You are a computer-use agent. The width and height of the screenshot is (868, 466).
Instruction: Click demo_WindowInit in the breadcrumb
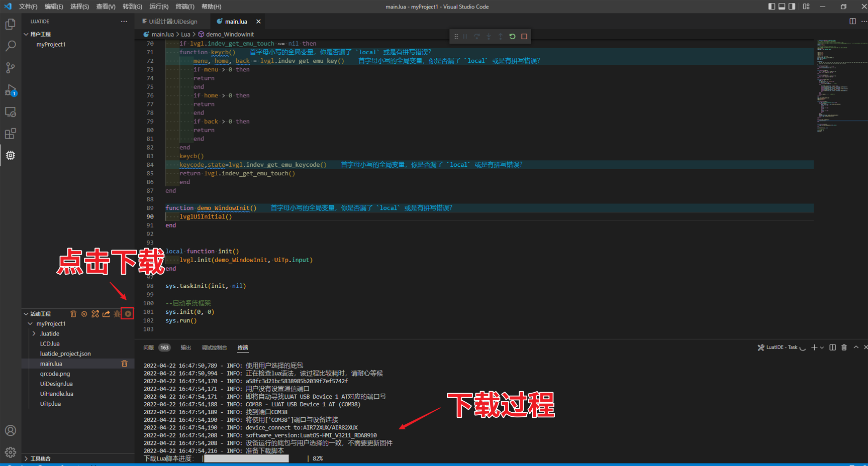pyautogui.click(x=230, y=35)
